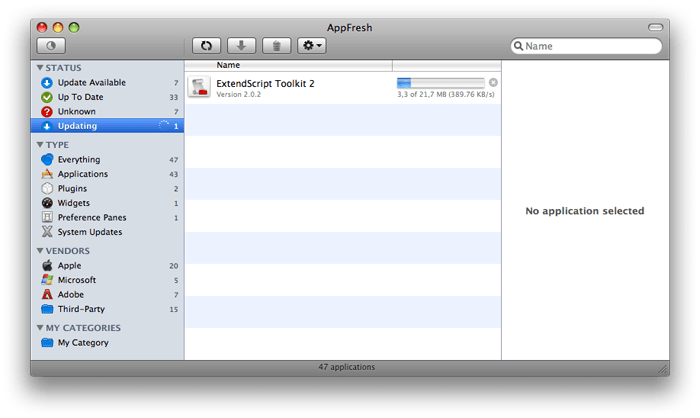
Task: Collapse the STATUS section triangle
Action: 40,68
